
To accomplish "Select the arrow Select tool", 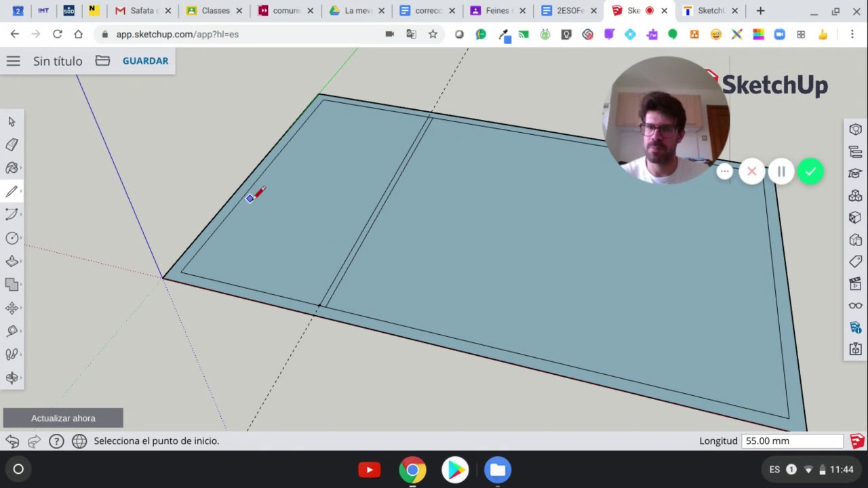I will tap(12, 122).
